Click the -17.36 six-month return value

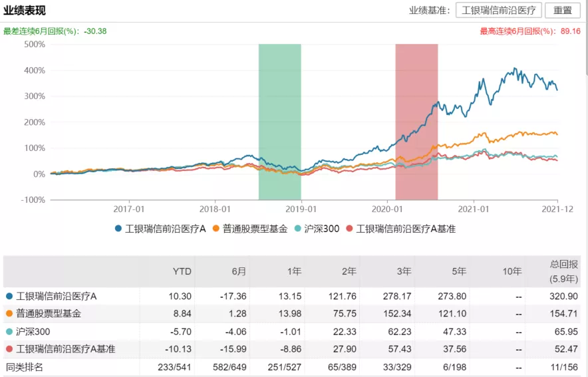pos(233,296)
